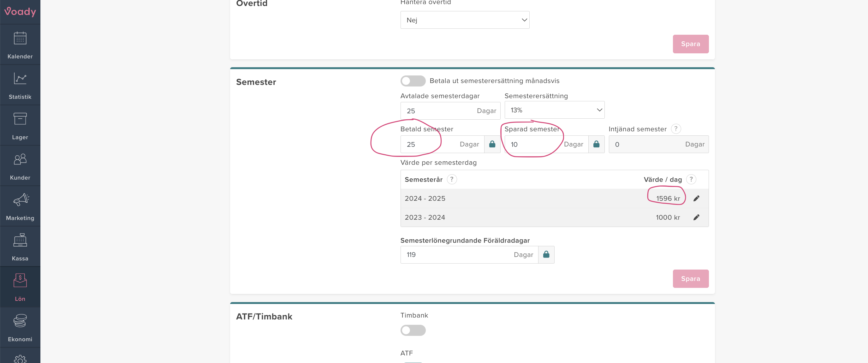Toggle monthly semesterersättning payout switch
The height and width of the screenshot is (363, 868).
(413, 81)
